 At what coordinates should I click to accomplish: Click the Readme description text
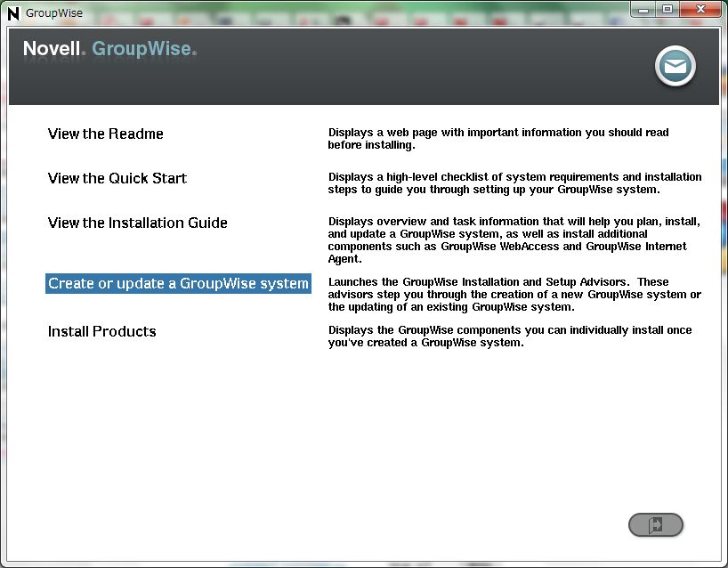(498, 138)
